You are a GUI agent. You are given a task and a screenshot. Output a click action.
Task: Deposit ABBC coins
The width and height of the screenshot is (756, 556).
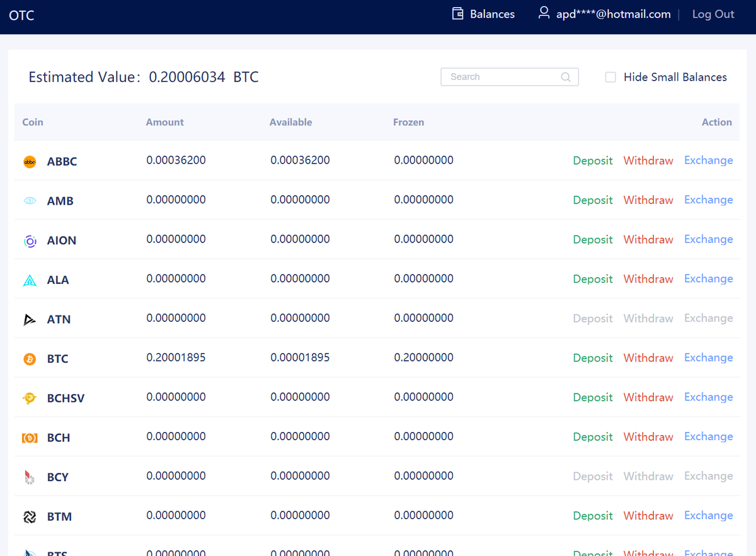pos(593,161)
